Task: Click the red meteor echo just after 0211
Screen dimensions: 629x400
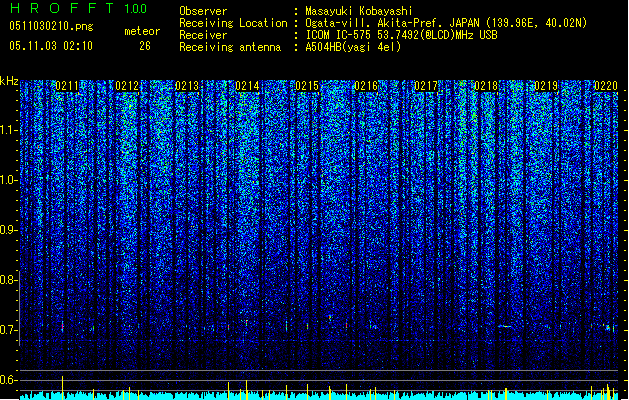Action: coord(63,327)
